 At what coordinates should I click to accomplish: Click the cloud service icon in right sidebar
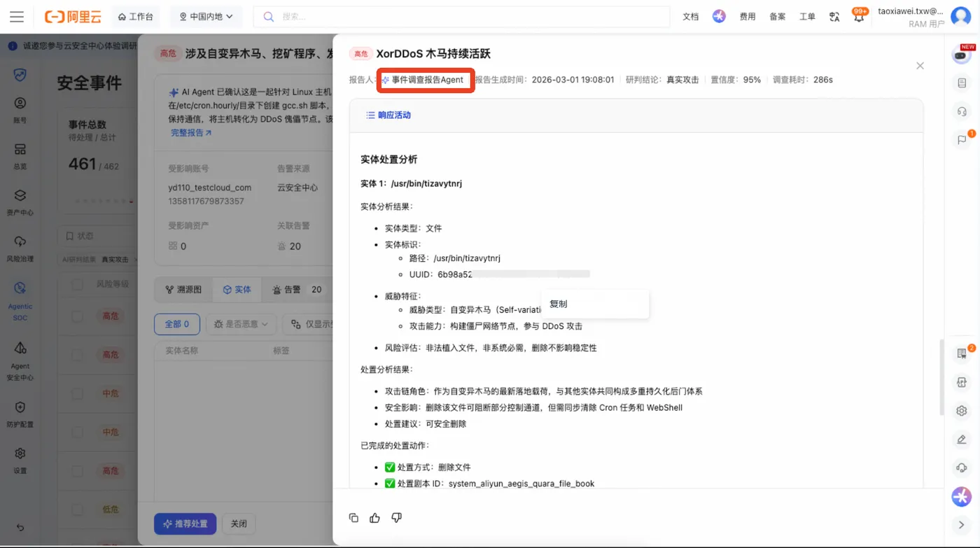point(962,468)
